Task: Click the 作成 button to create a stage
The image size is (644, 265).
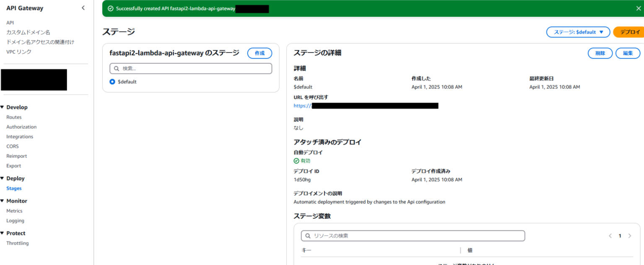Action: coord(260,53)
